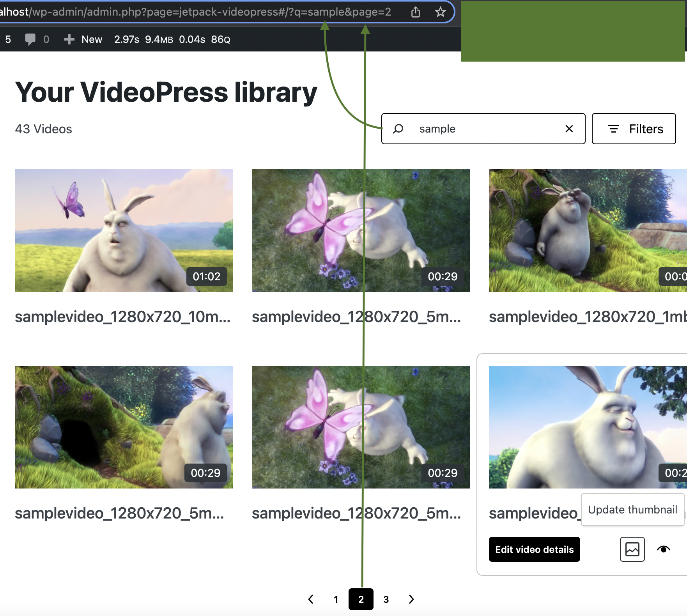The image size is (687, 616).
Task: Select current page 2 button
Action: click(x=361, y=599)
